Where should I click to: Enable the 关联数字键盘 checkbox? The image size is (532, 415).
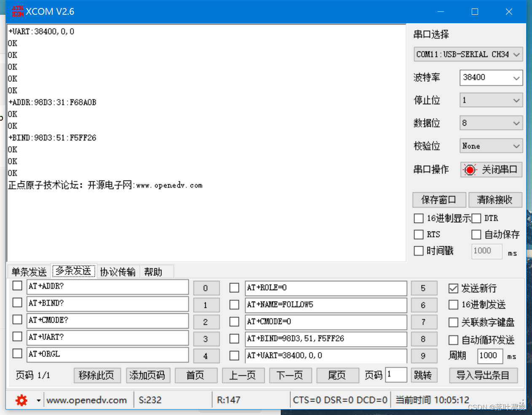453,323
